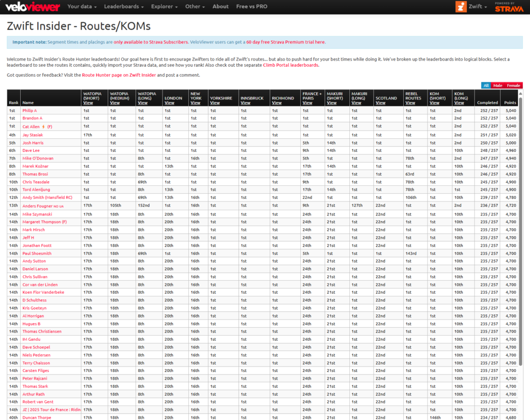The height and width of the screenshot is (420, 530).
Task: Open Anders Fougner's profile
Action: pyautogui.click(x=38, y=206)
